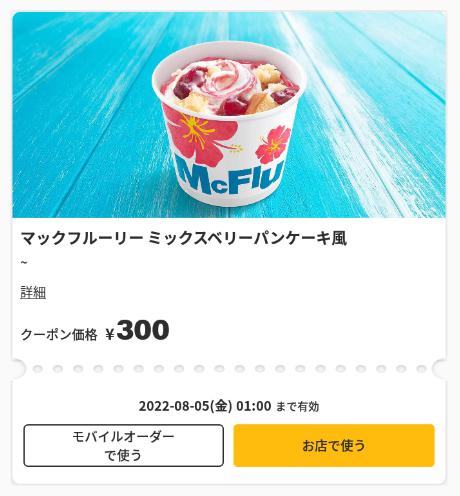Click the berry ice cream swirl topping
Viewport: 460px width, 496px height.
click(230, 78)
